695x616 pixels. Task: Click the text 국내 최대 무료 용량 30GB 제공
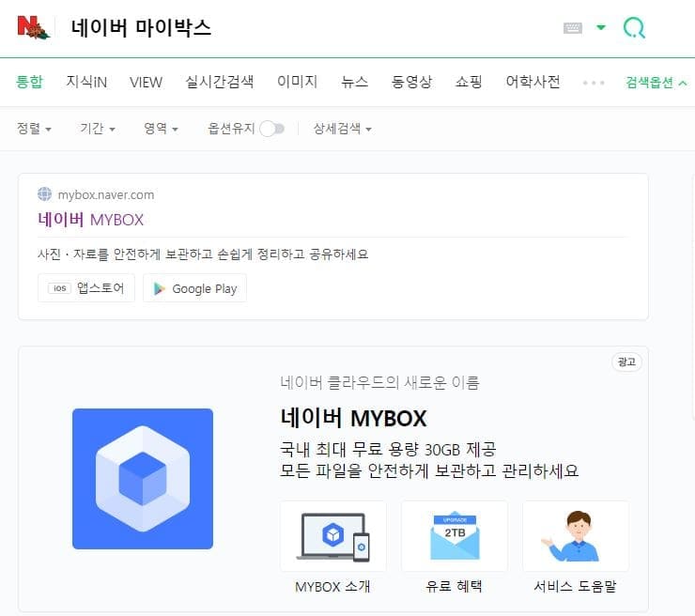(388, 450)
